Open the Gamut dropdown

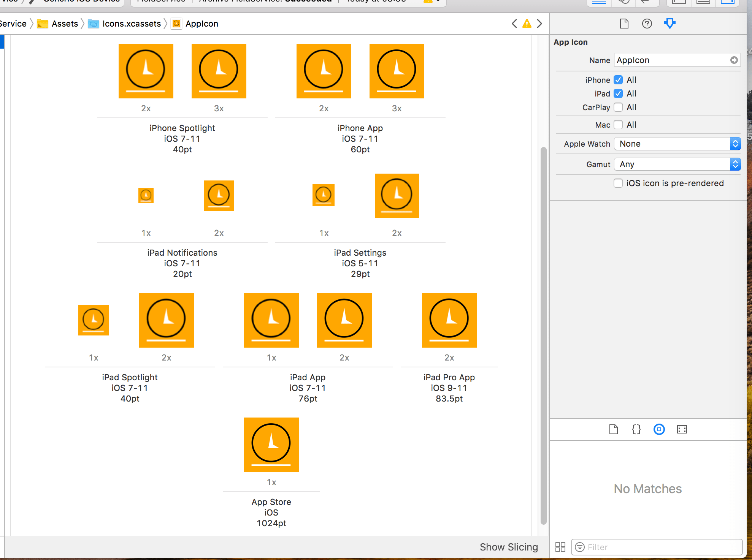click(x=677, y=164)
